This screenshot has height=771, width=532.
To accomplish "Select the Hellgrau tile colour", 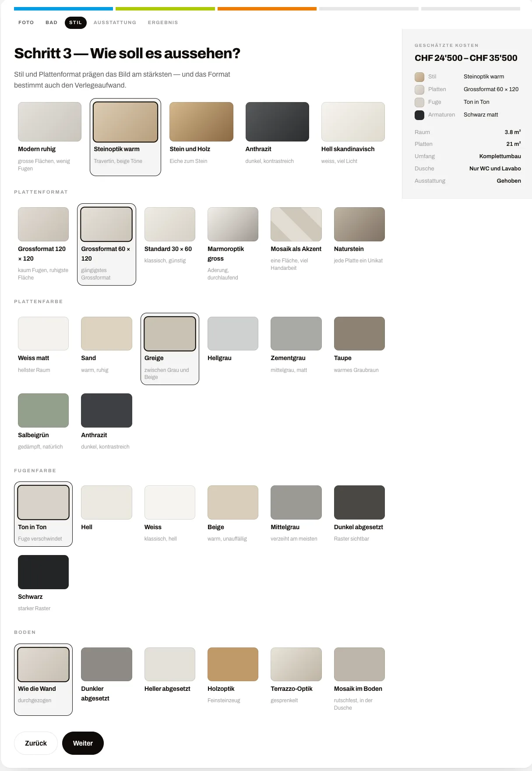I will point(233,349).
